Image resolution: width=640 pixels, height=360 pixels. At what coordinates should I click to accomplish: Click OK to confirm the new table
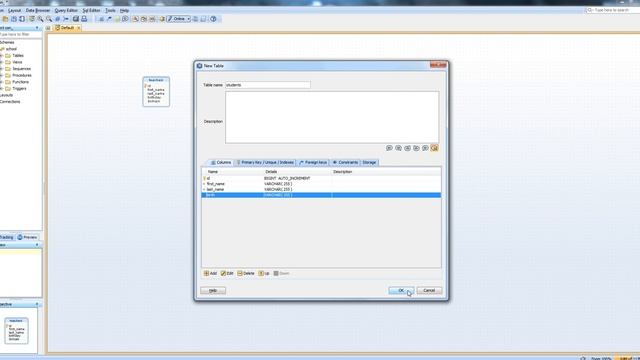401,291
